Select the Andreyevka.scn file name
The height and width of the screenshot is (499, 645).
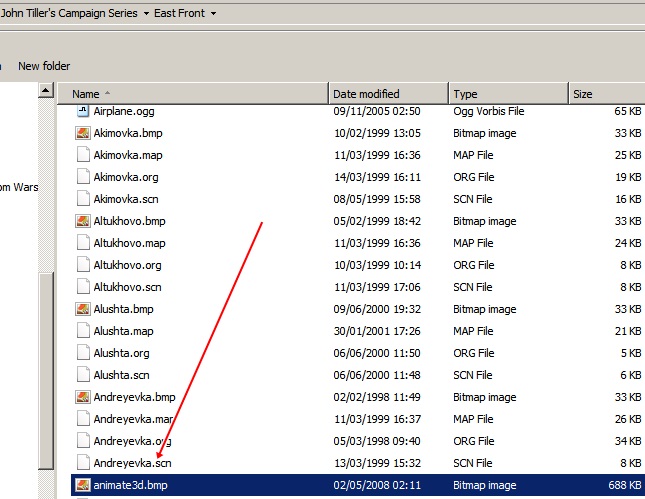click(132, 463)
